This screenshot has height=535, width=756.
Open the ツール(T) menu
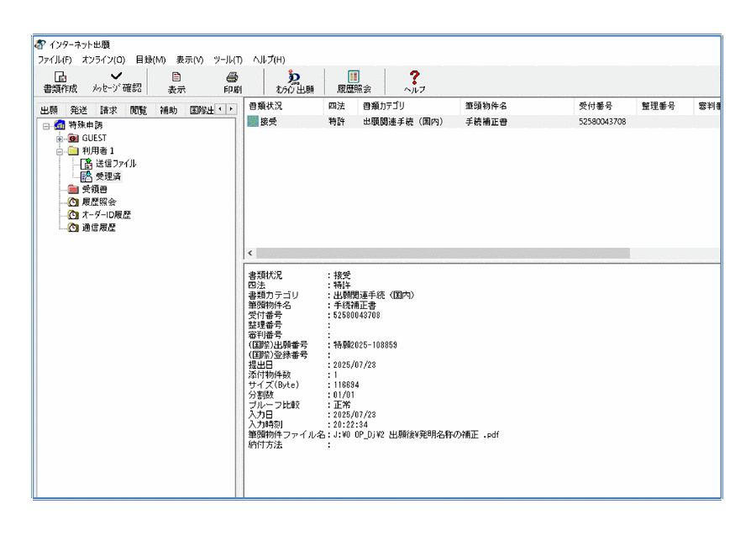228,60
